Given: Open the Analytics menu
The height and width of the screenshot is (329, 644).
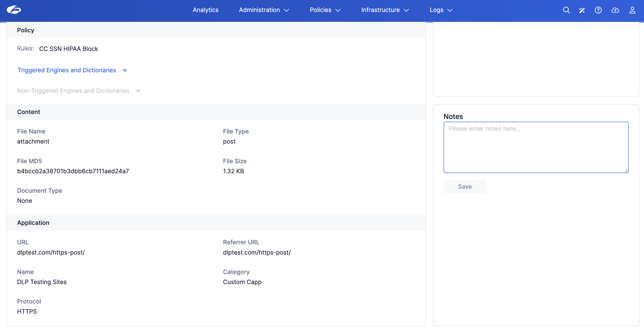Looking at the screenshot, I should [x=205, y=10].
